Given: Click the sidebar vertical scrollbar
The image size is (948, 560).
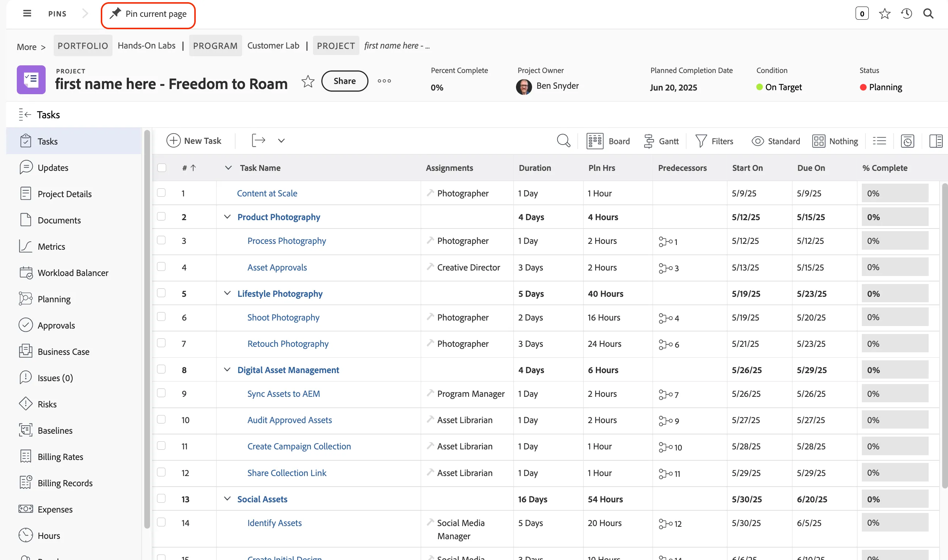Looking at the screenshot, I should coord(147,328).
